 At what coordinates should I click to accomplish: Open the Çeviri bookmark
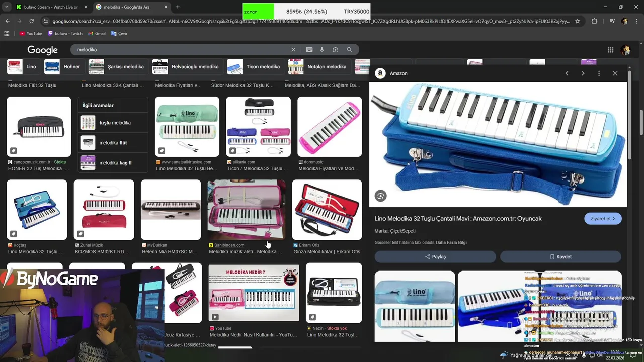click(119, 33)
